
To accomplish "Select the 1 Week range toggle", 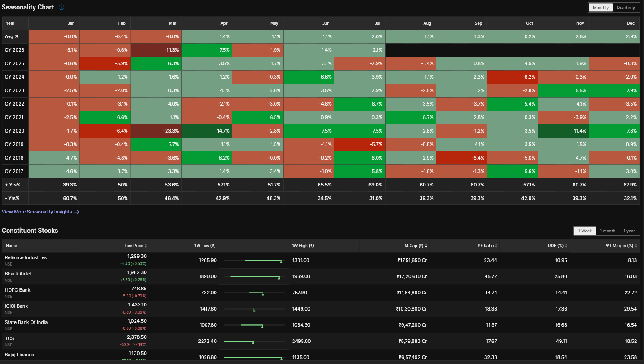I will tap(585, 231).
